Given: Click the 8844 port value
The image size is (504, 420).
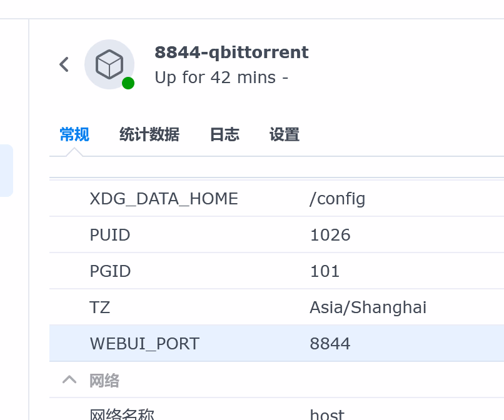Looking at the screenshot, I should [x=330, y=344].
